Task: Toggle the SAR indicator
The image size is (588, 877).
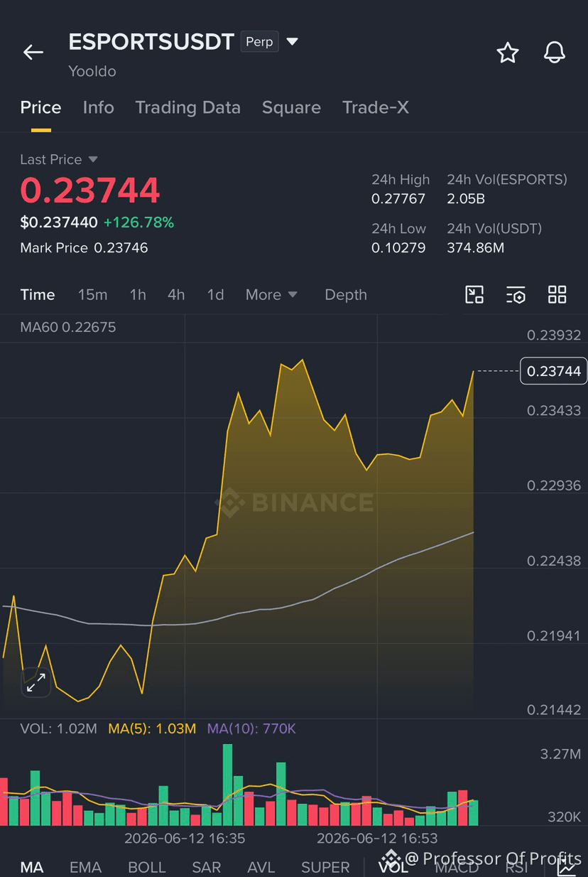Action: pyautogui.click(x=207, y=868)
